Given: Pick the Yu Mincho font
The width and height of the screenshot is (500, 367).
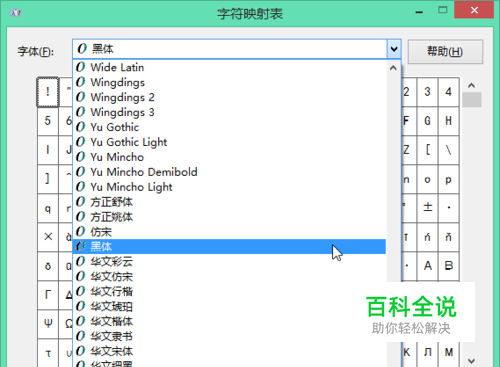Looking at the screenshot, I should click(229, 157).
